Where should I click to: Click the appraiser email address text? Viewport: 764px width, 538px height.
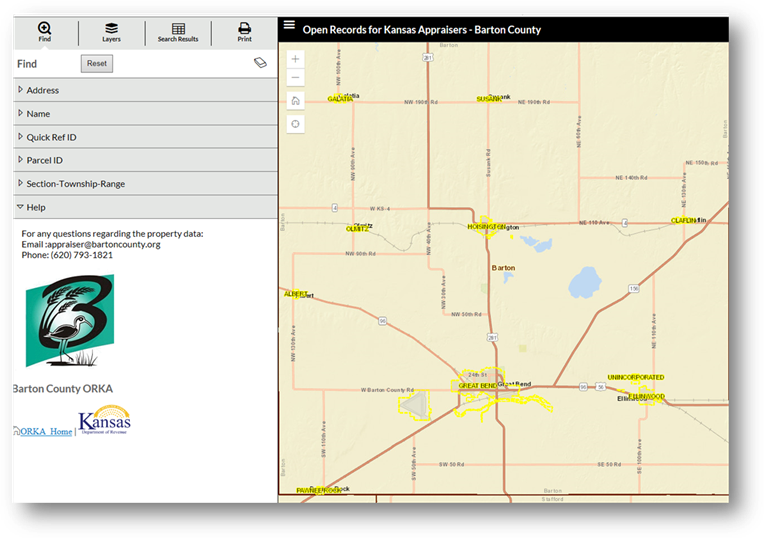(103, 244)
